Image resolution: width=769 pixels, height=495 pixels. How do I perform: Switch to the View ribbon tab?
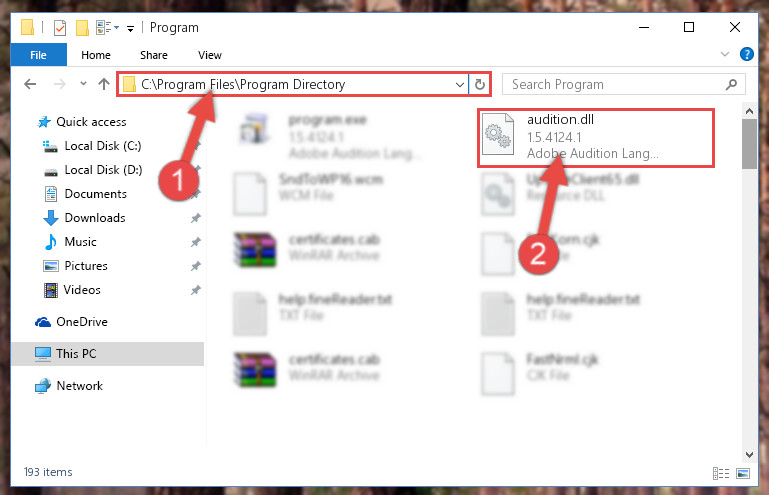210,55
